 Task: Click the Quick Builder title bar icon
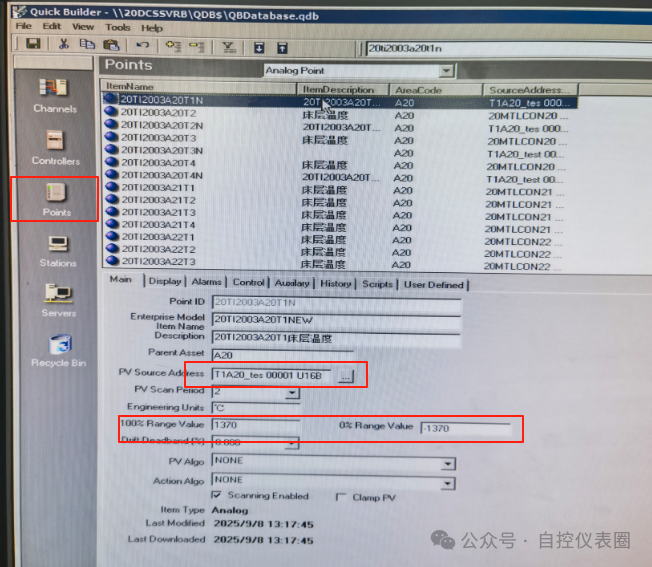pyautogui.click(x=19, y=11)
